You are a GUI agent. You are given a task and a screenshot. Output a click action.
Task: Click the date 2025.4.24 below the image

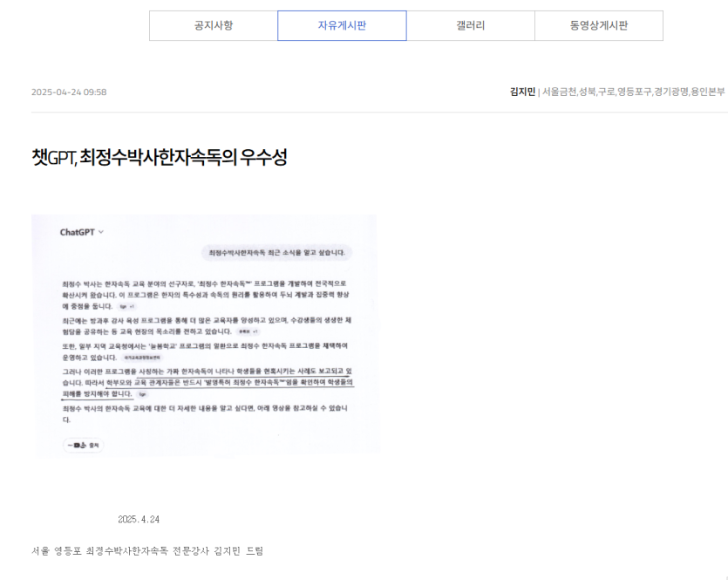(139, 519)
